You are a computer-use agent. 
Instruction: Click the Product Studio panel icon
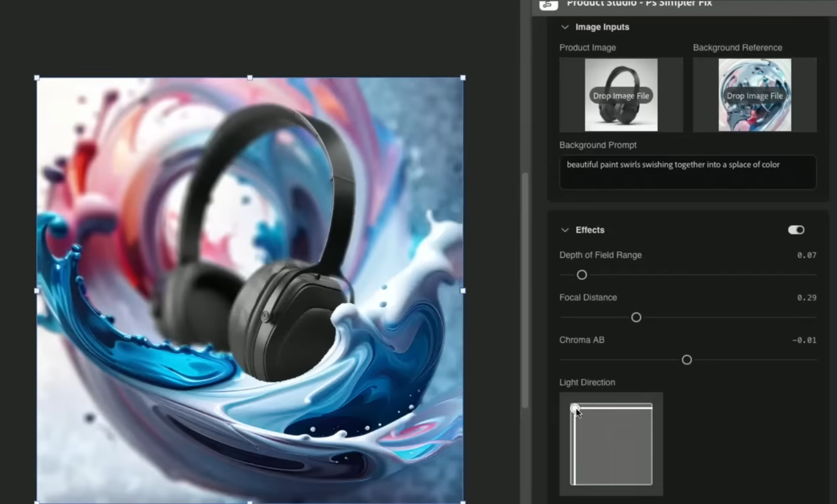pyautogui.click(x=549, y=4)
